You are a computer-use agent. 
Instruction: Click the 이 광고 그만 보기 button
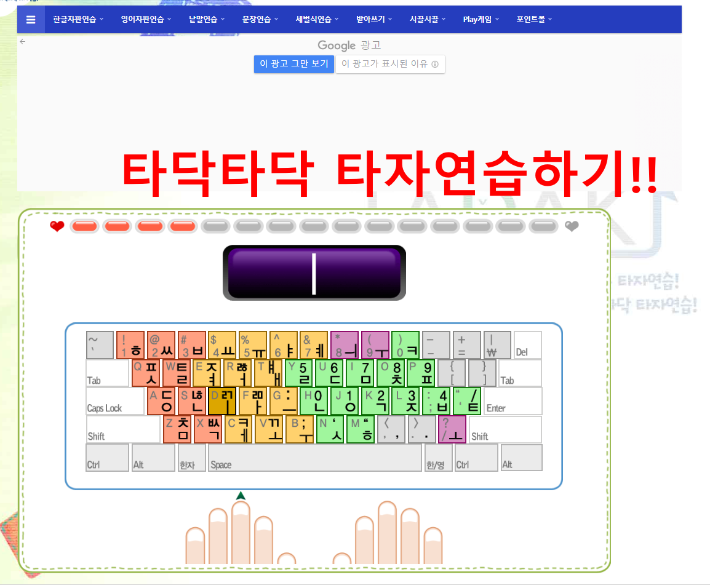293,64
